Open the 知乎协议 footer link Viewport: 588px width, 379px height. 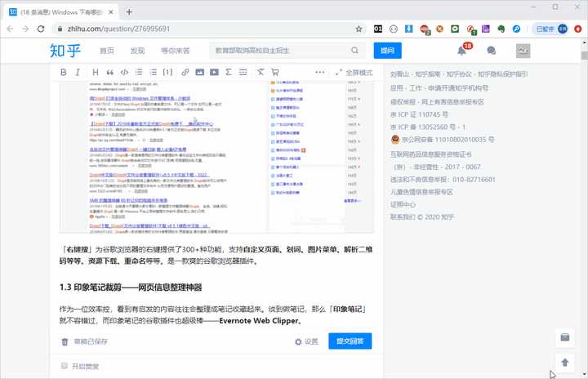pos(459,74)
